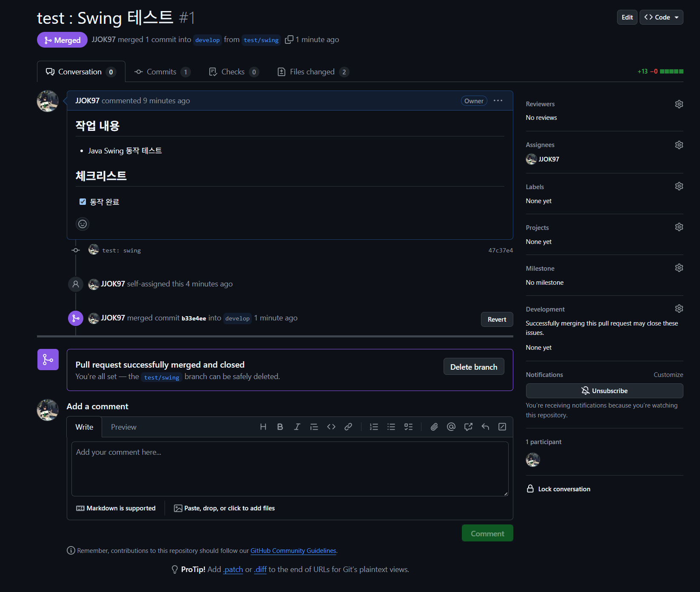Click the Edit title button

click(627, 17)
